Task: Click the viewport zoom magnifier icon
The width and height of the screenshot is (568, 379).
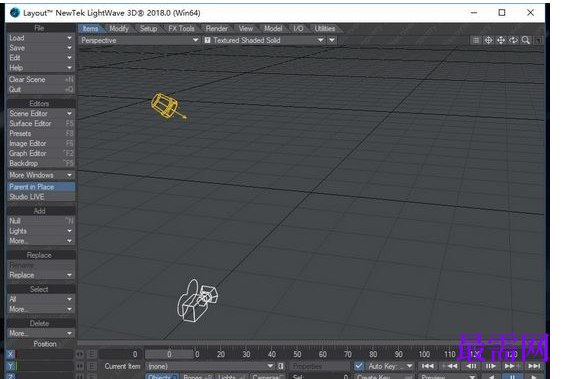Action: 526,40
